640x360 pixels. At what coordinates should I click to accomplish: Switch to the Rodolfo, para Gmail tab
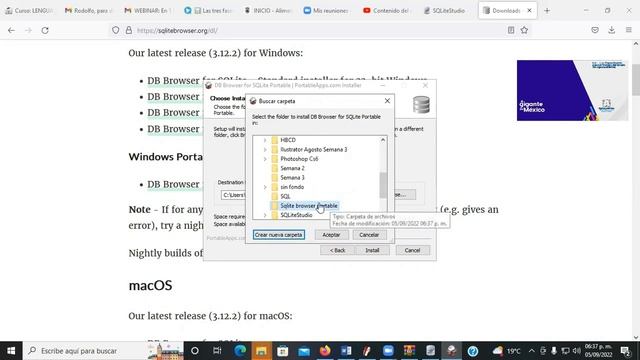pos(89,11)
